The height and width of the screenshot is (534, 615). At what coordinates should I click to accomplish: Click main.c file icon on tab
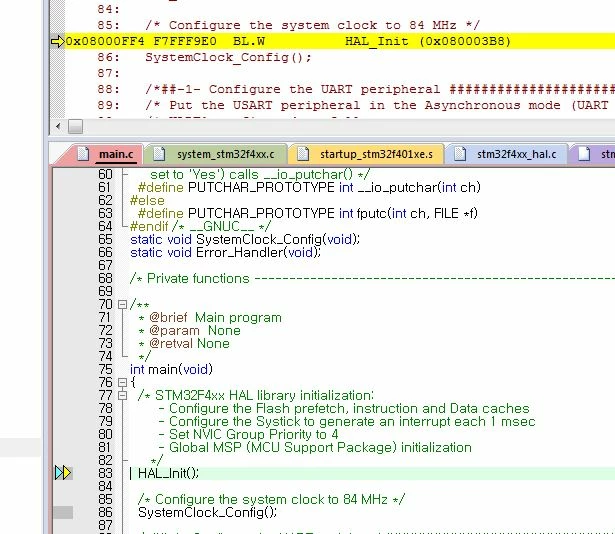coord(83,154)
